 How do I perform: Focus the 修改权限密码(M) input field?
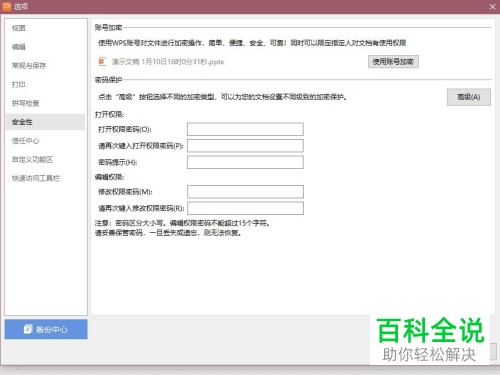coord(245,192)
